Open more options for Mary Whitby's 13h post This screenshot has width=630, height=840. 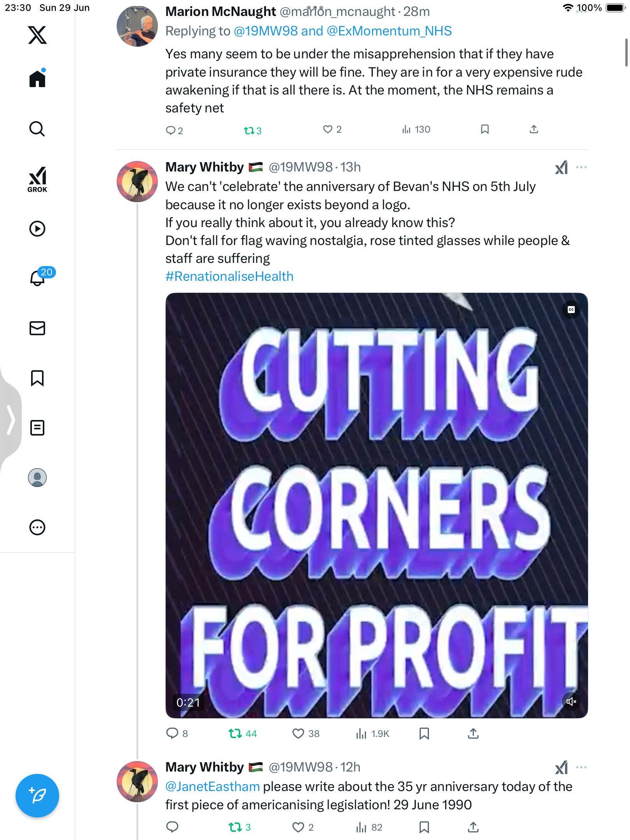pos(581,167)
